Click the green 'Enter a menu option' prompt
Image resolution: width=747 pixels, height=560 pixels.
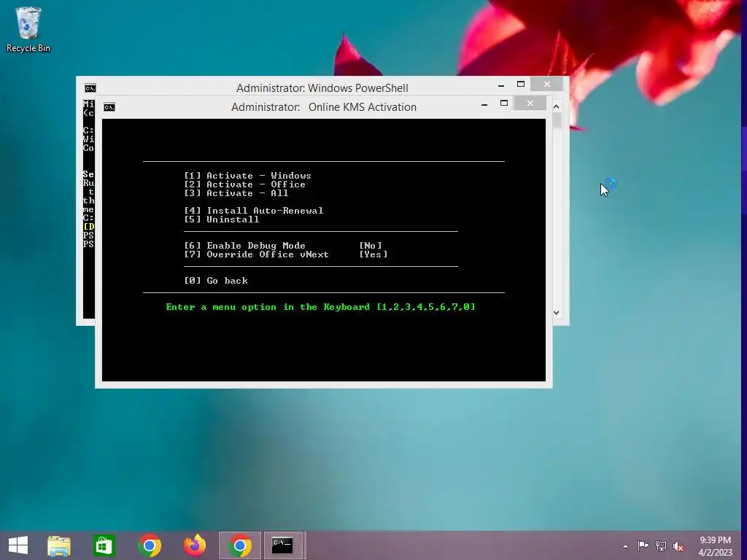point(321,307)
